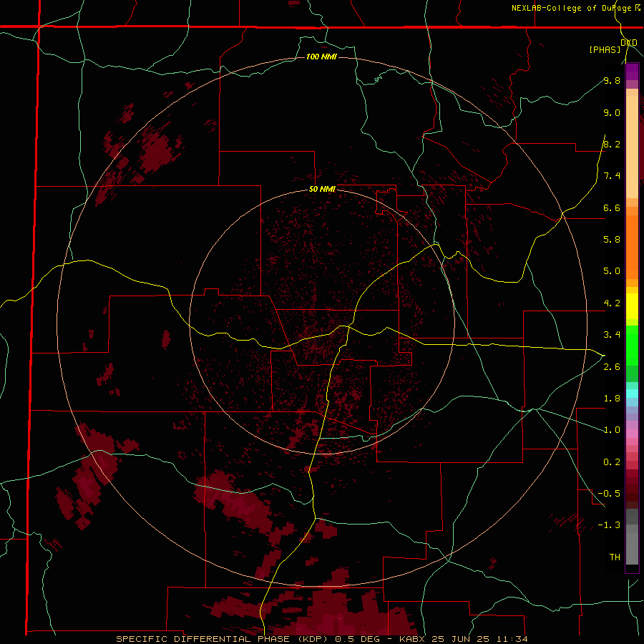Click the 2.6 scale label
The width and height of the screenshot is (644, 644).
pyautogui.click(x=612, y=367)
